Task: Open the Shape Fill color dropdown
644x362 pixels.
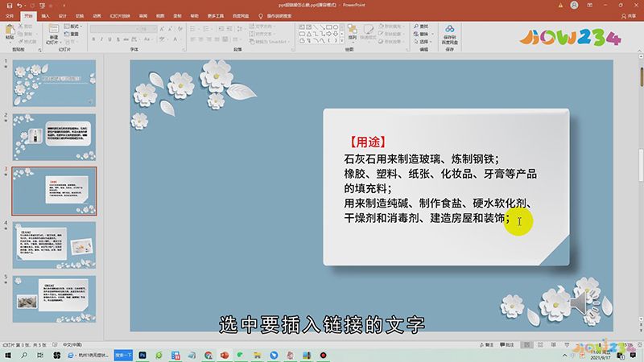Action: click(x=390, y=27)
